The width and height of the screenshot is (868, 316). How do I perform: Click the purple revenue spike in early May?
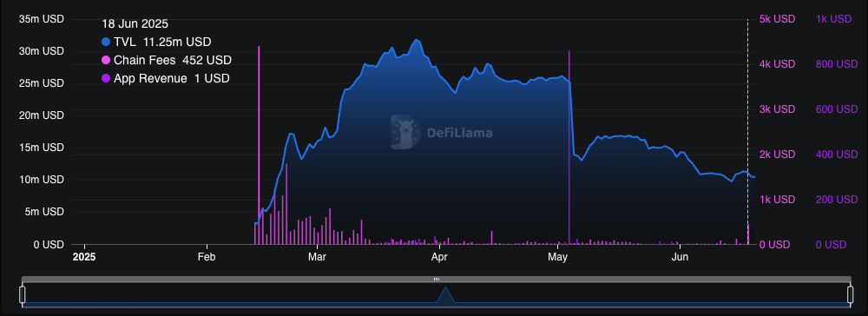(x=569, y=148)
